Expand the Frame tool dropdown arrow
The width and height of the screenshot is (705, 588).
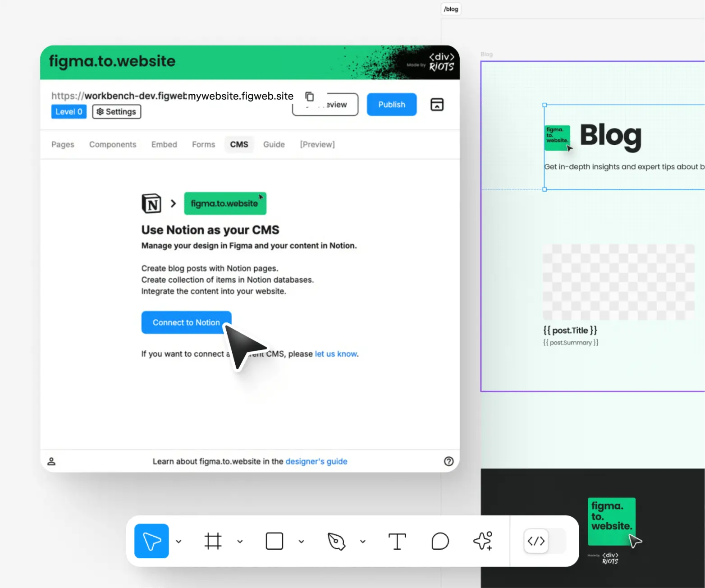(x=240, y=542)
